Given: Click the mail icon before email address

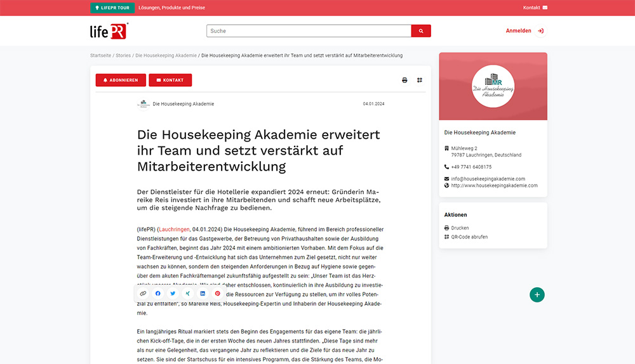Looking at the screenshot, I should (x=446, y=179).
